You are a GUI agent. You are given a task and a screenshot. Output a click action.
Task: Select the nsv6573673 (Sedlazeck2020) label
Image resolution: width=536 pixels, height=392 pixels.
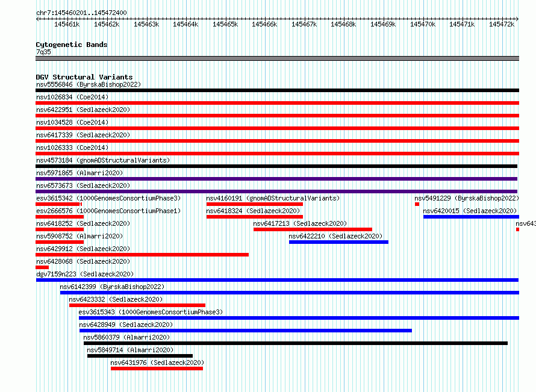83,185
